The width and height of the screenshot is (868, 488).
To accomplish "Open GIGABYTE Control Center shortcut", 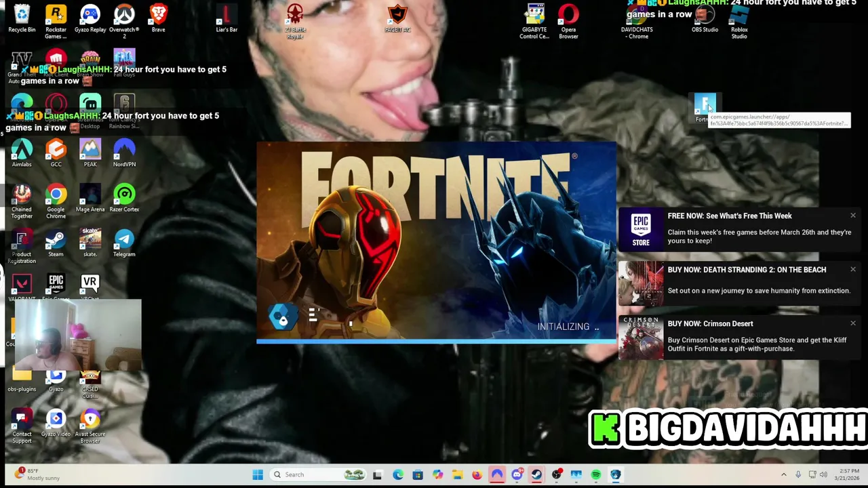I will tap(534, 22).
